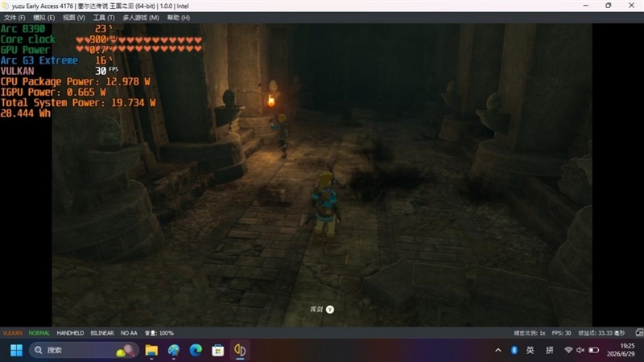
Task: Open File Explorer from the taskbar
Action: [x=151, y=350]
